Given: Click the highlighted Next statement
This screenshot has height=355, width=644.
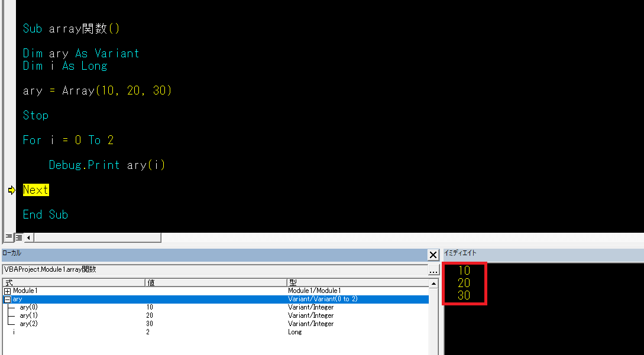Looking at the screenshot, I should tap(34, 190).
